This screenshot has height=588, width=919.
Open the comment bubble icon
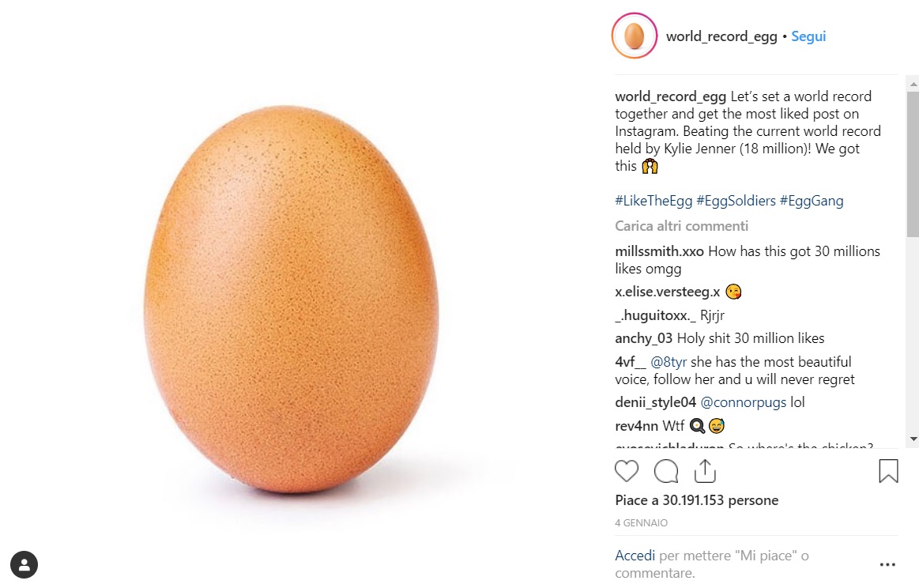pyautogui.click(x=666, y=471)
